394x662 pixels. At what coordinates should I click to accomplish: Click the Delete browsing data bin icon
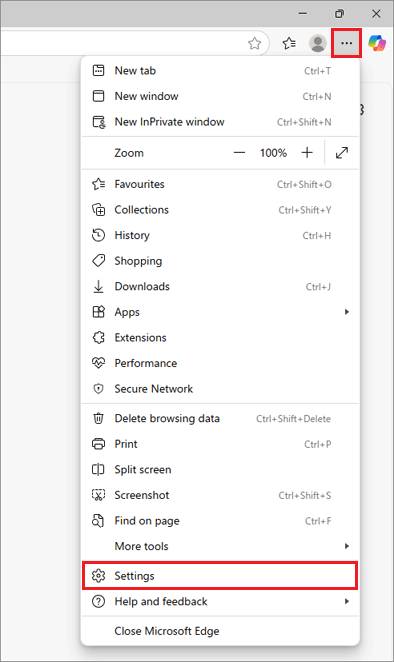[98, 418]
